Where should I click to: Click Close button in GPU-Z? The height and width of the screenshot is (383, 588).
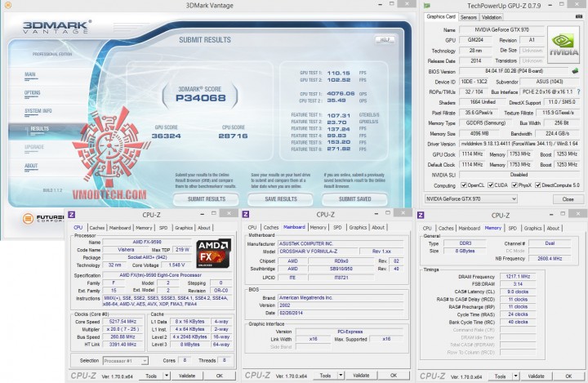(x=568, y=199)
